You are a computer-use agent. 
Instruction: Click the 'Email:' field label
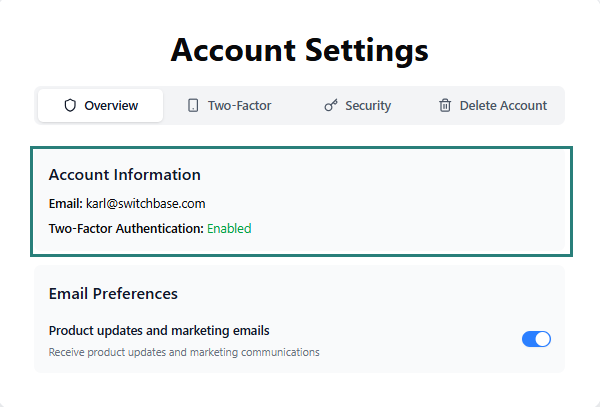[x=65, y=203]
